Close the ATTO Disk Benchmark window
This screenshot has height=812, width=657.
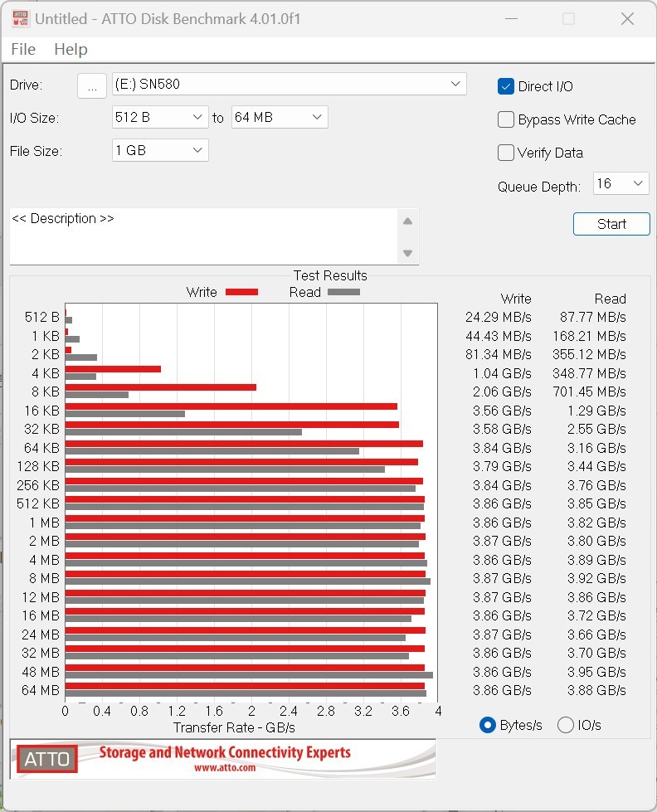(x=627, y=18)
